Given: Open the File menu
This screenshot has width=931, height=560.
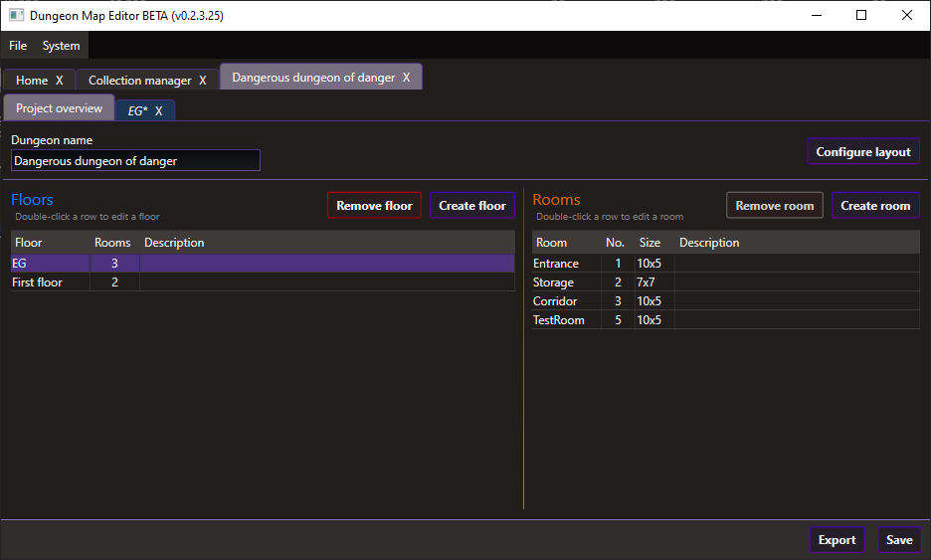Looking at the screenshot, I should point(18,46).
